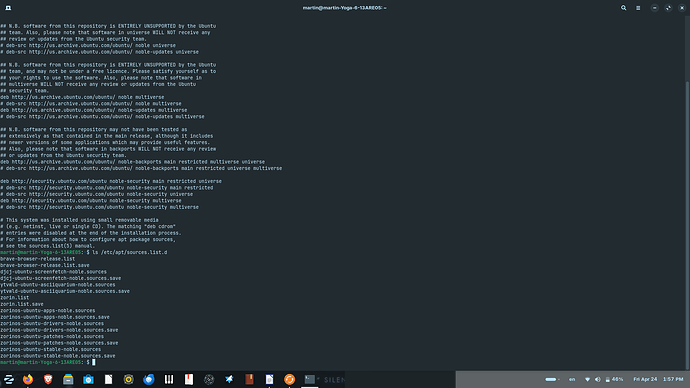
Task: Click the uncommented 'deb ... noble-security multiverse' line
Action: [x=91, y=201]
